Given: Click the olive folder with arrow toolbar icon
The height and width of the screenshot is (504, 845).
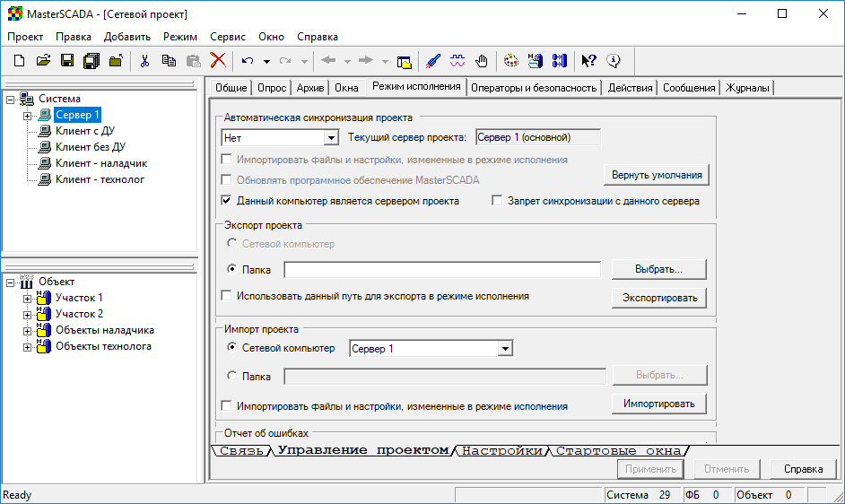Looking at the screenshot, I should pos(116,61).
